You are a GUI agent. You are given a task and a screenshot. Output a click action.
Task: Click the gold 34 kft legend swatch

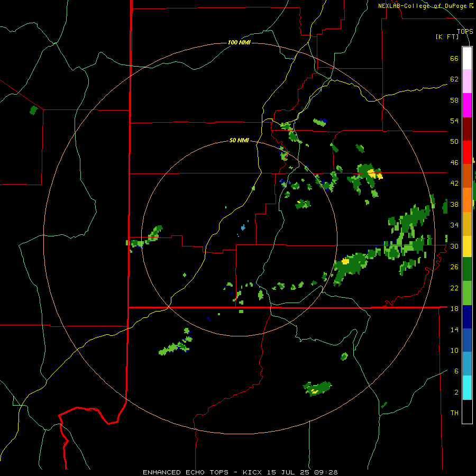467,224
